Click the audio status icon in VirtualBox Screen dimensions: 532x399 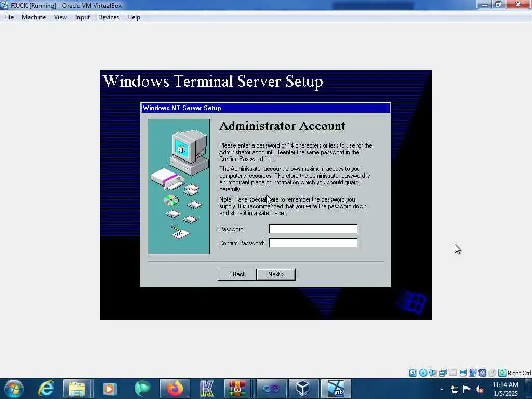pos(433,373)
